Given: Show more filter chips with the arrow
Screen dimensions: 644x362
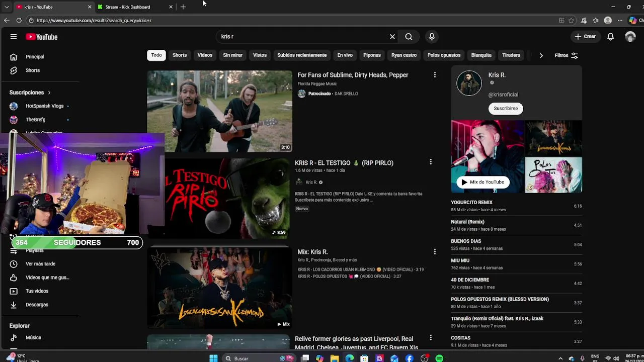Looking at the screenshot, I should (x=541, y=55).
